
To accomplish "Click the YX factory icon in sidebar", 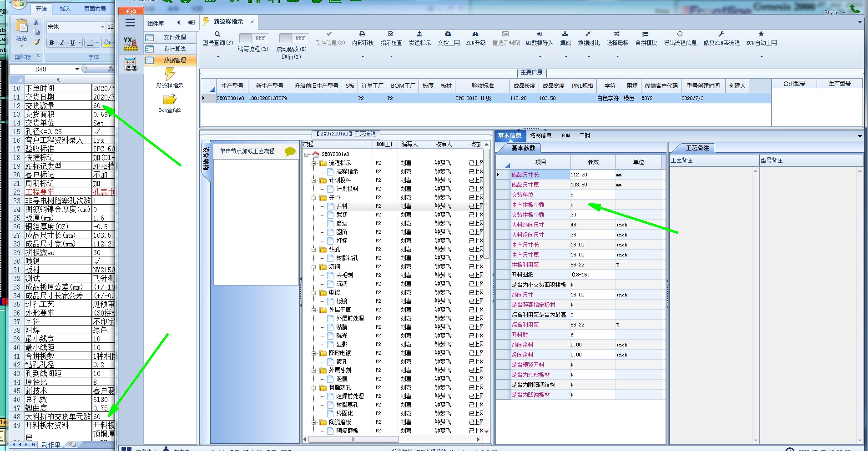I will (131, 44).
